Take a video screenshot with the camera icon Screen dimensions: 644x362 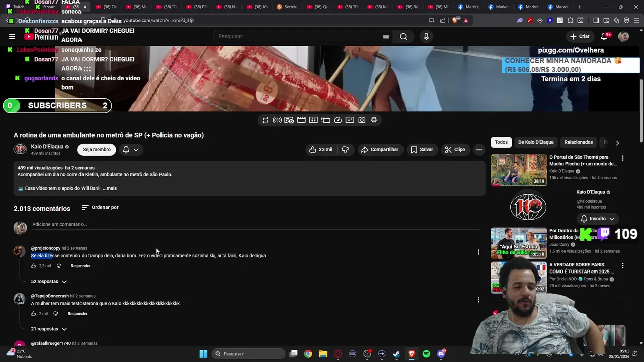pyautogui.click(x=362, y=120)
